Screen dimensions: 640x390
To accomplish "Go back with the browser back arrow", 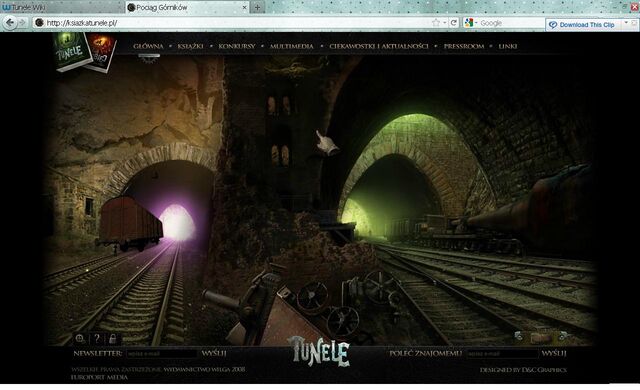I will [10, 23].
